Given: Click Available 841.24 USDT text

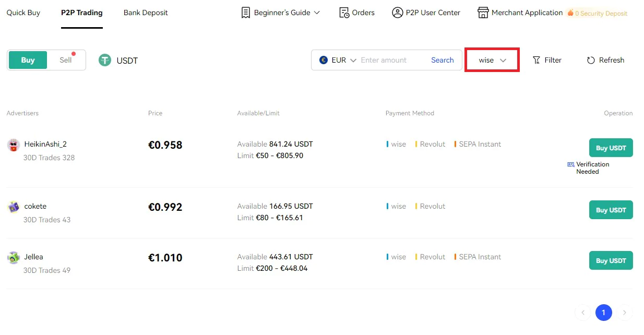Looking at the screenshot, I should pos(275,144).
